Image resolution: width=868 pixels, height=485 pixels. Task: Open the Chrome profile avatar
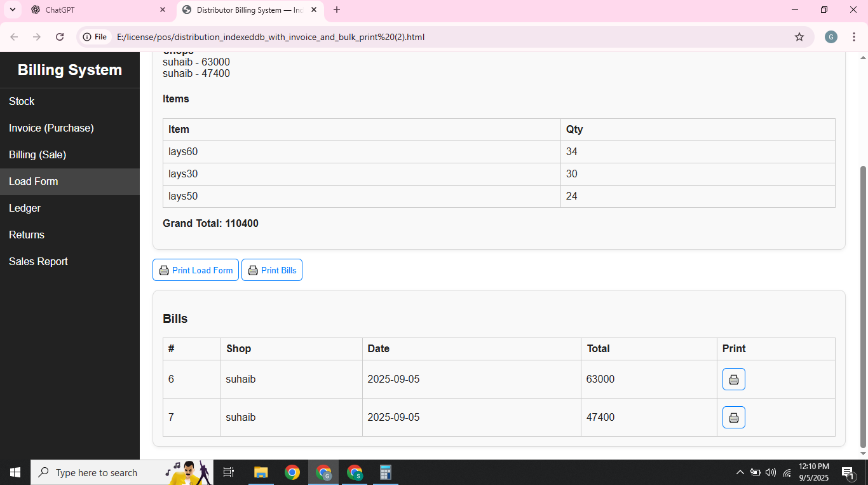831,37
